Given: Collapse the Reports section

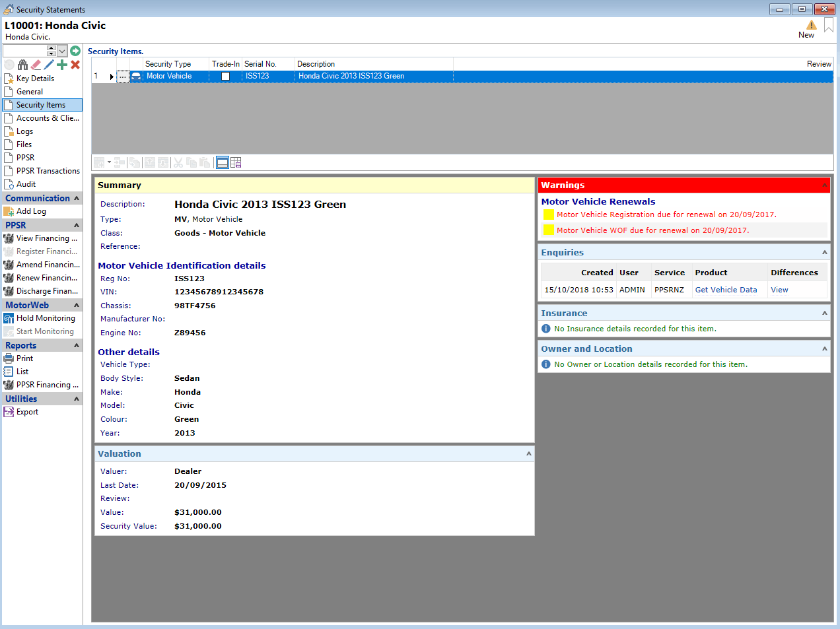Looking at the screenshot, I should tap(77, 345).
